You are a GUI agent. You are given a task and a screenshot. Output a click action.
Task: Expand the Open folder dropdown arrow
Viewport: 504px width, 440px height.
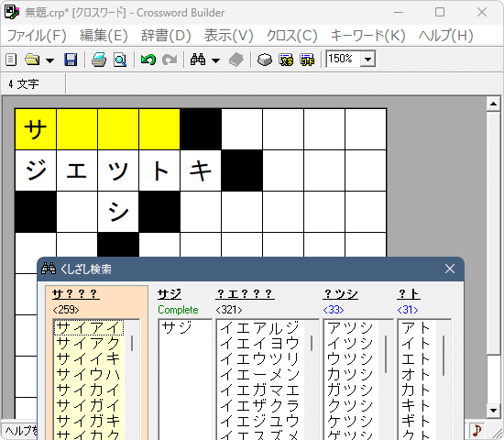tap(49, 60)
